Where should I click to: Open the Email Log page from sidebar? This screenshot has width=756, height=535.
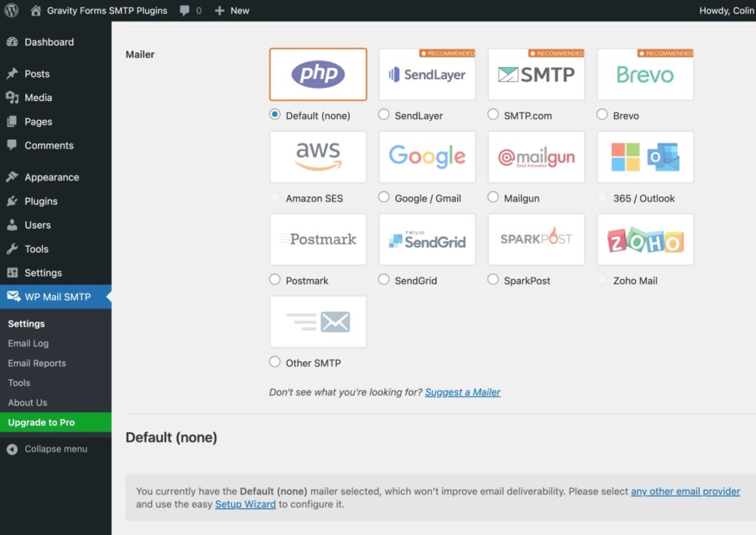[x=29, y=343]
